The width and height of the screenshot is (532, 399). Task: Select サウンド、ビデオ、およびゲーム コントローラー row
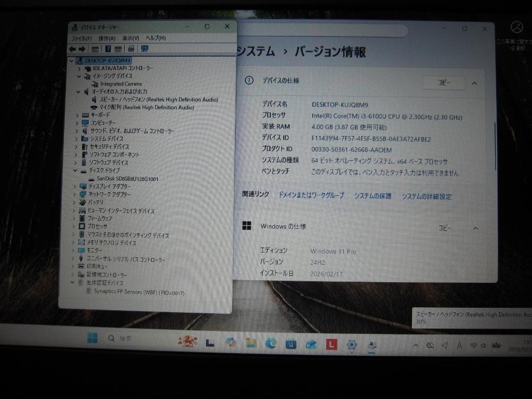point(132,131)
